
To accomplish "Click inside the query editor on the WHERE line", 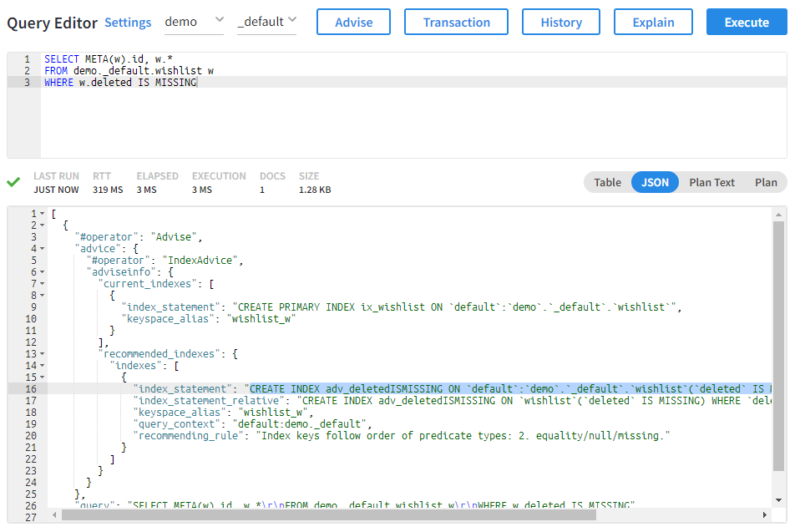I will (x=334, y=83).
